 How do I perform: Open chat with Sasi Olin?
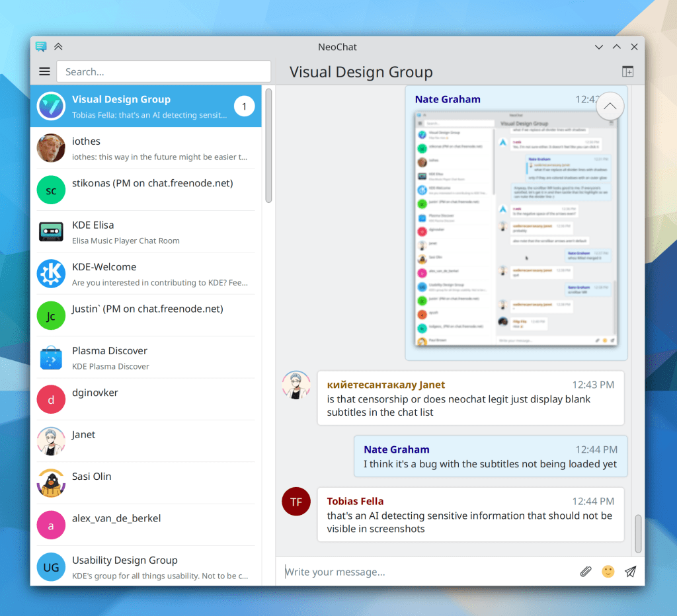pyautogui.click(x=145, y=483)
